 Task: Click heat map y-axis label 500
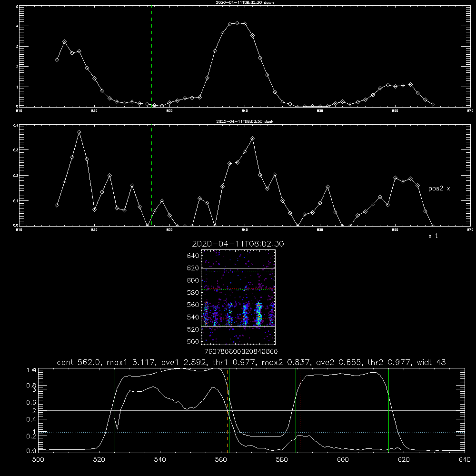point(193,341)
